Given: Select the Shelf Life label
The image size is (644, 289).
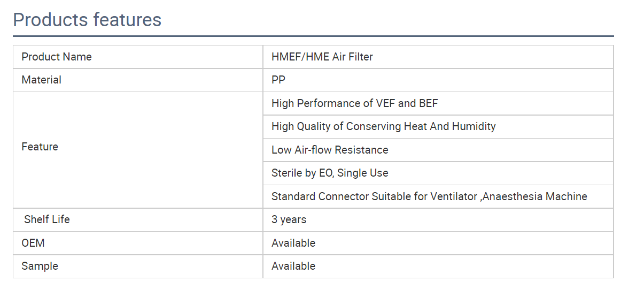Looking at the screenshot, I should coord(47,219).
